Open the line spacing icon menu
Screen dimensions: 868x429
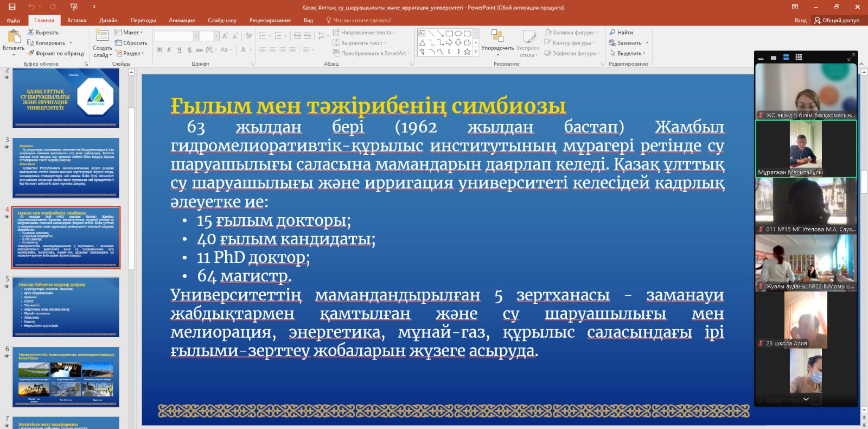pyautogui.click(x=322, y=36)
